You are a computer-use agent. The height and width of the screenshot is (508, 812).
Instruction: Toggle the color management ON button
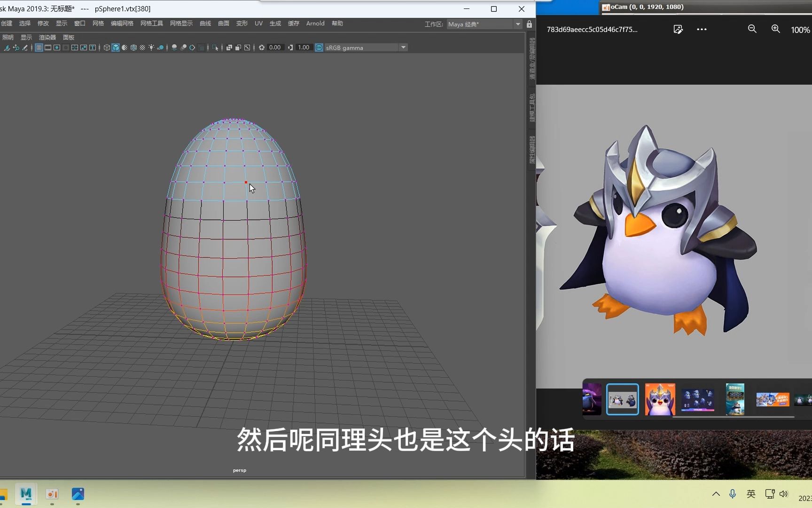[x=319, y=48]
